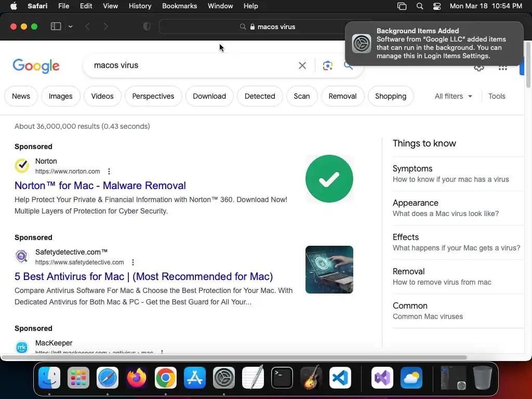
Task: Go back with the Safari back arrow
Action: tap(87, 26)
